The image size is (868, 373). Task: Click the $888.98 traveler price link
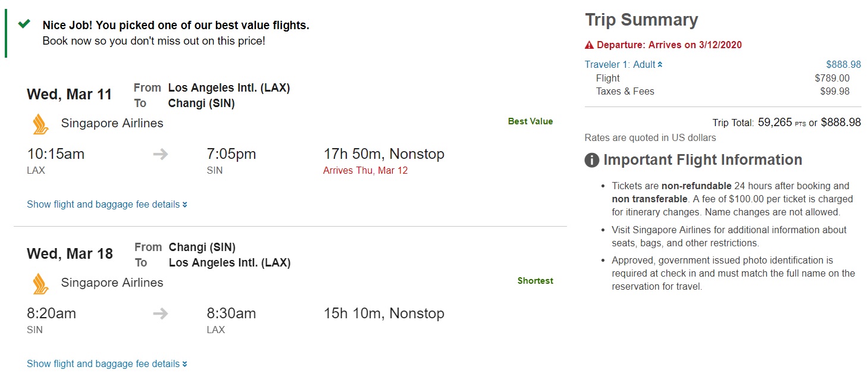843,65
